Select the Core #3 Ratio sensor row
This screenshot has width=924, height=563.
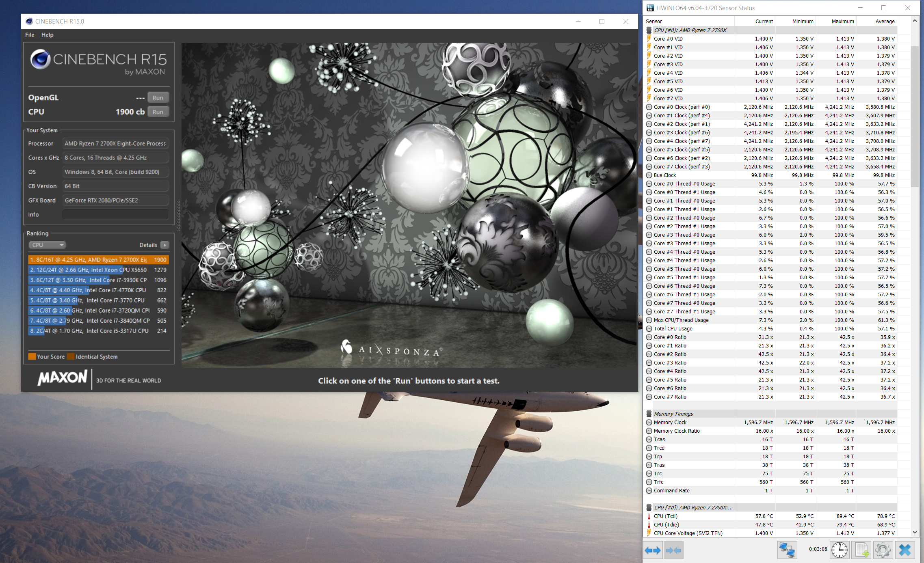(x=770, y=362)
